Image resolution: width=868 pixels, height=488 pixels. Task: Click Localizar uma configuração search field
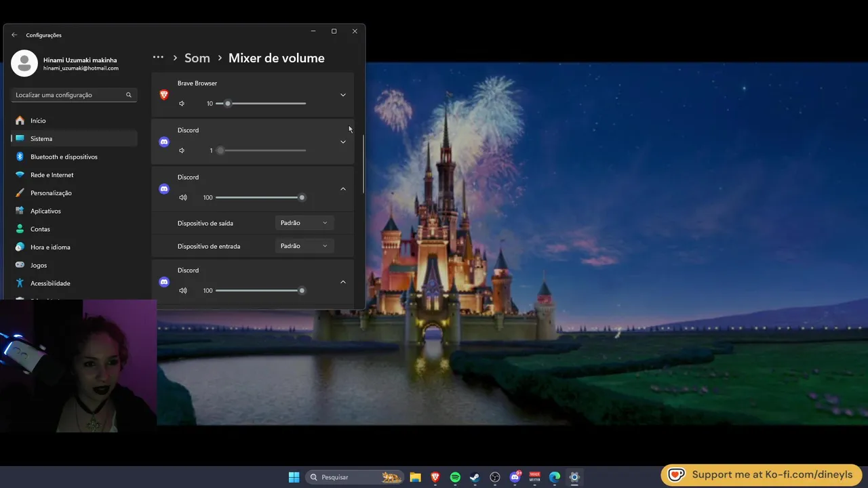(x=74, y=95)
